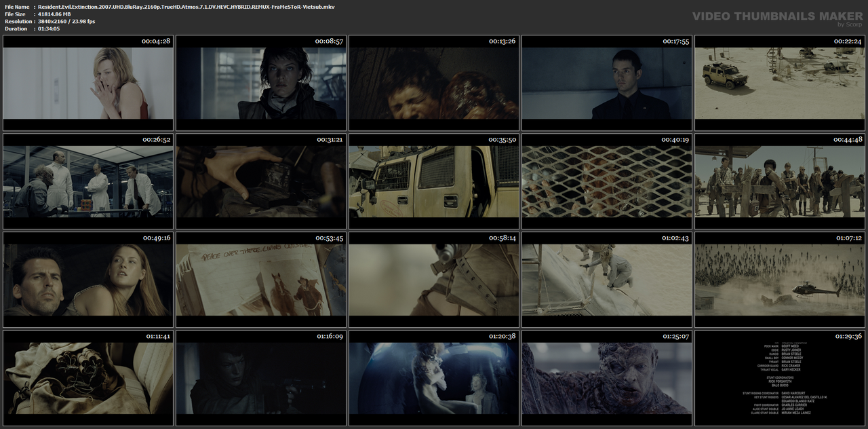
Task: Select the thumbnail stamped 01:02:43
Action: (607, 280)
